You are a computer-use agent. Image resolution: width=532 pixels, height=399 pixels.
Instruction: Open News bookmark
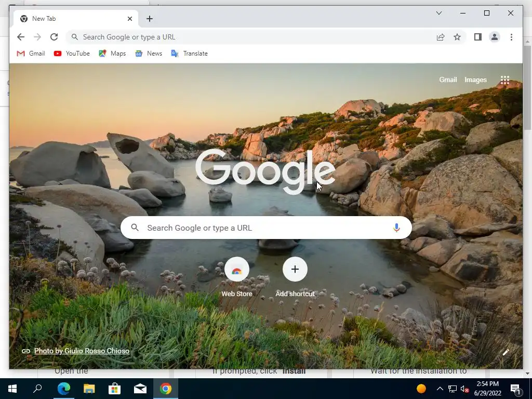(149, 54)
